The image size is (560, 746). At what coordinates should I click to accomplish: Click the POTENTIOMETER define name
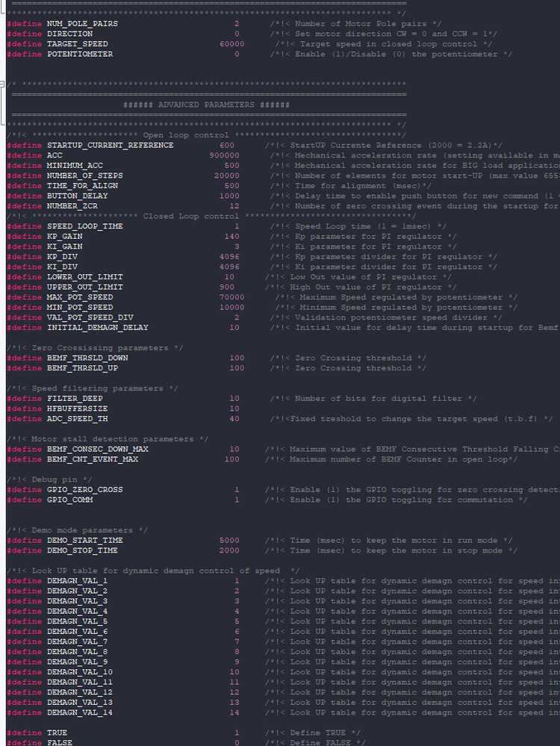(80, 55)
